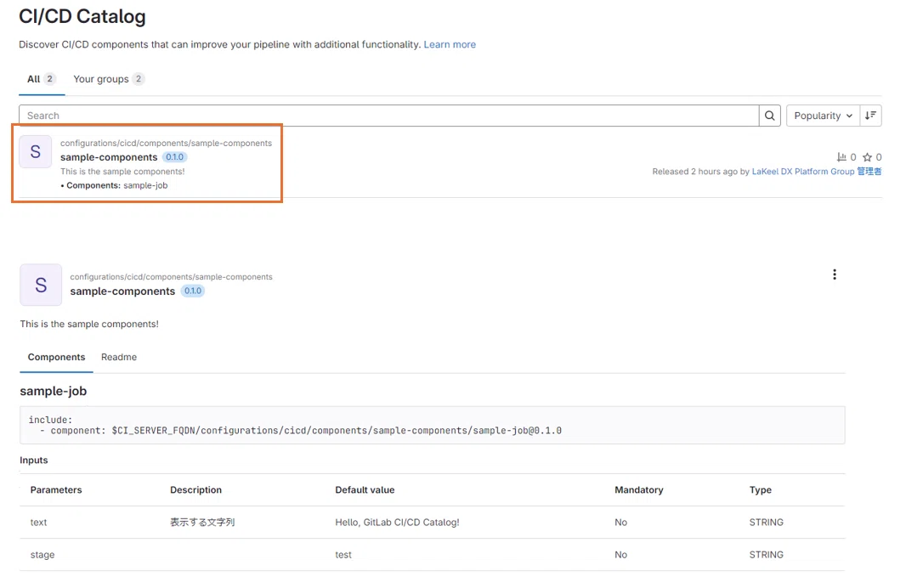Screen dimensions: 906x588
Task: Open the Popularity sort dropdown
Action: pos(823,116)
